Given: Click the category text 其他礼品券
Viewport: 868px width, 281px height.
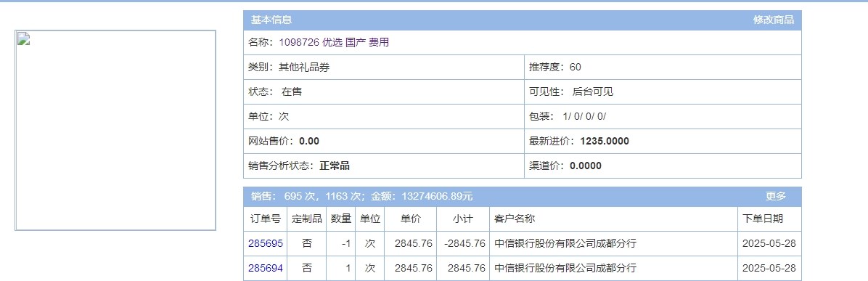Looking at the screenshot, I should [305, 67].
